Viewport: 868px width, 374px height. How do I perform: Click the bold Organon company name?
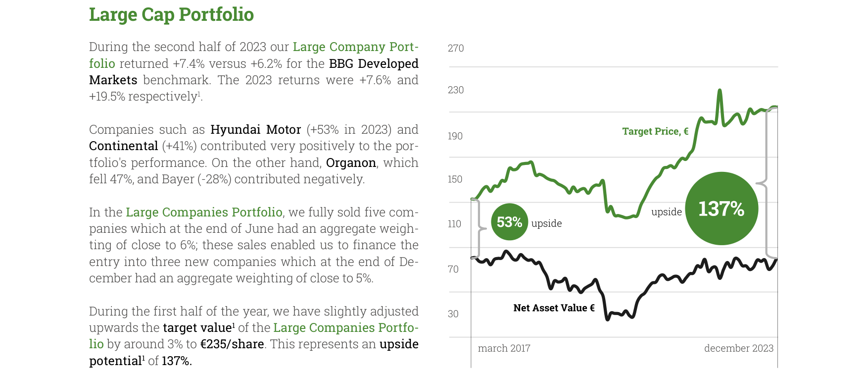click(351, 163)
